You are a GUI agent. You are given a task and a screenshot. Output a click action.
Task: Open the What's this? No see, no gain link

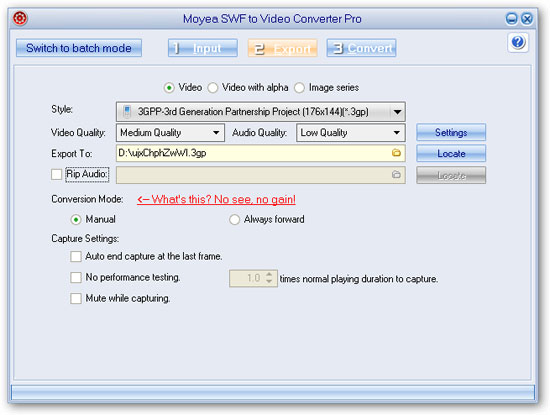[x=216, y=200]
